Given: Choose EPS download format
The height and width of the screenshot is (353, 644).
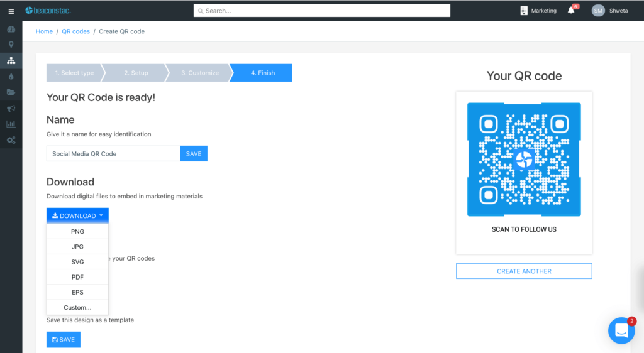Looking at the screenshot, I should click(77, 292).
